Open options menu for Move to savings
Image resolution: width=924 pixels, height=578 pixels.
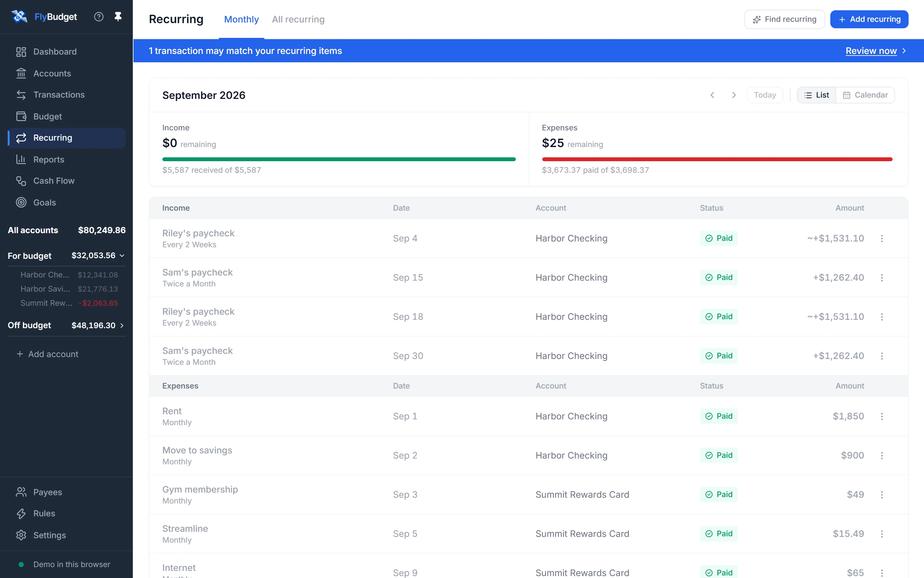pos(882,455)
